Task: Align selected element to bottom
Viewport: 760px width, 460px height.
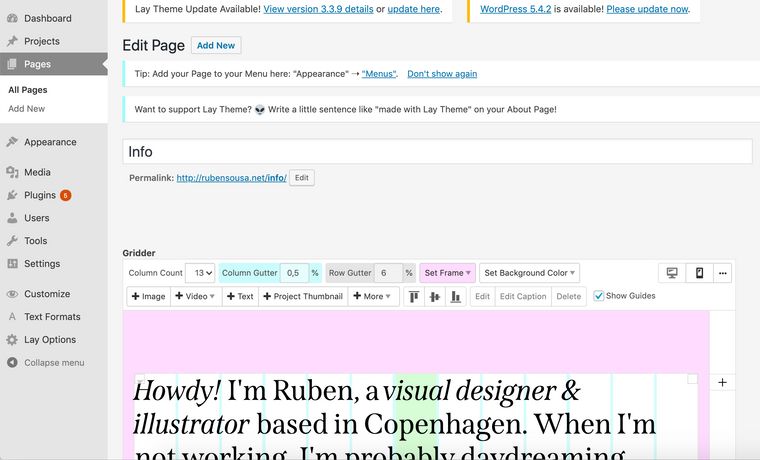Action: (x=456, y=297)
